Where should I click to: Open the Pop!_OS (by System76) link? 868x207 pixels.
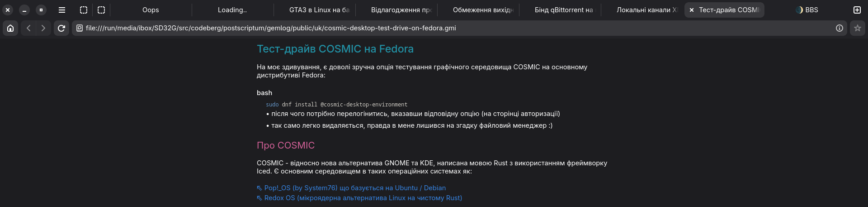click(x=351, y=188)
